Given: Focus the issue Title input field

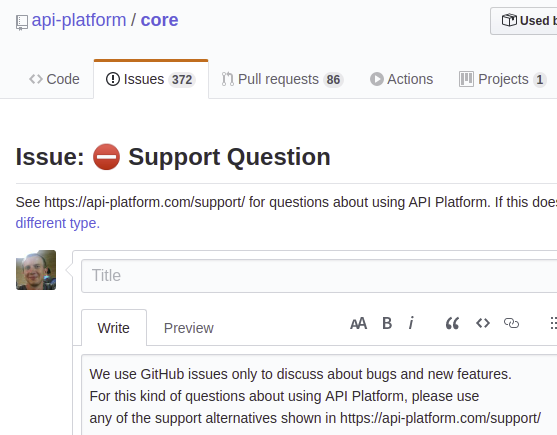Looking at the screenshot, I should [x=319, y=276].
